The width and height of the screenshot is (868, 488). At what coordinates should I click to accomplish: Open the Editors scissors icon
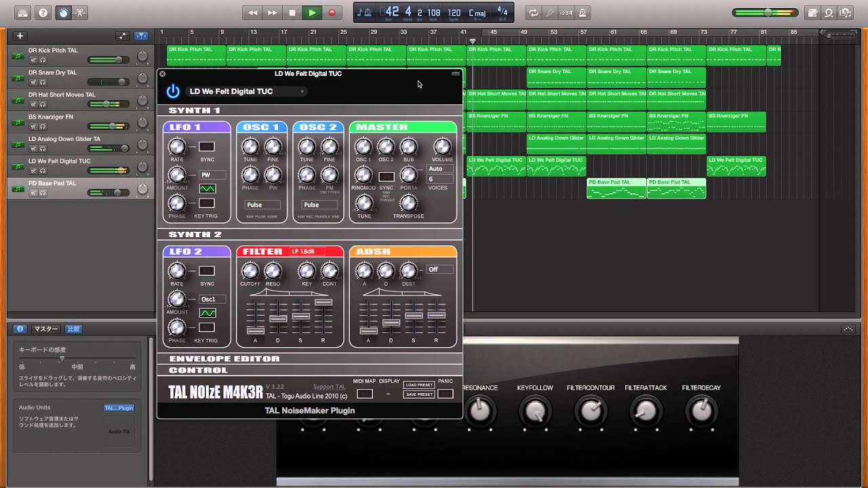[x=81, y=12]
